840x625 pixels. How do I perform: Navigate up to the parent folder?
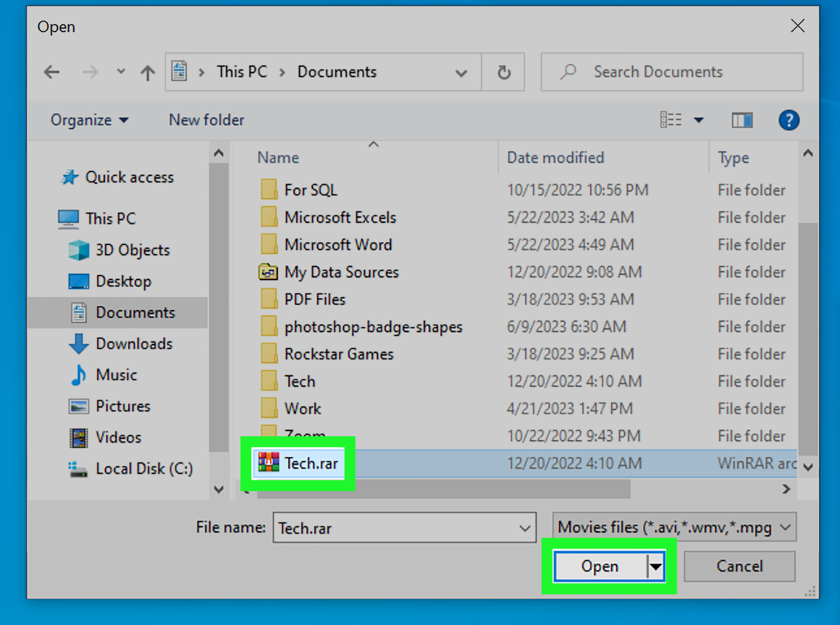(x=148, y=72)
